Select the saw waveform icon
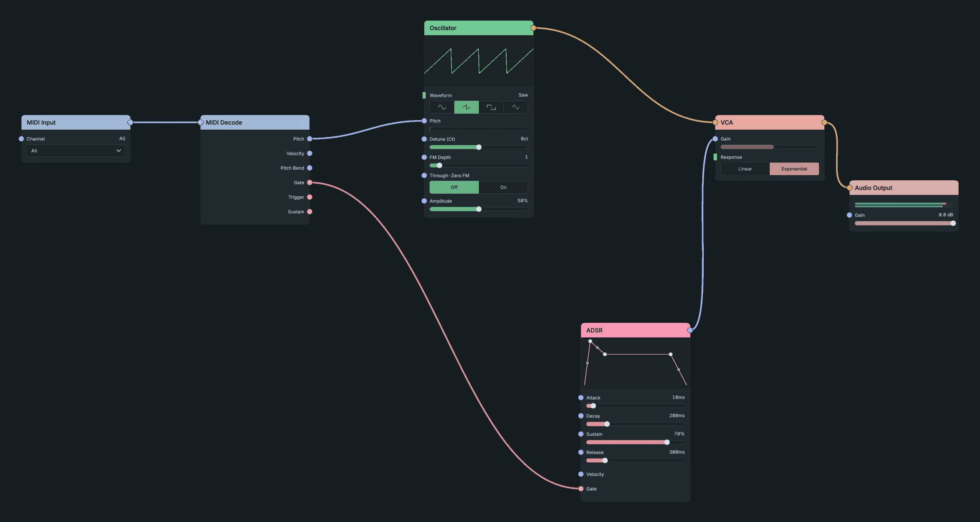The image size is (980, 522). pyautogui.click(x=466, y=107)
